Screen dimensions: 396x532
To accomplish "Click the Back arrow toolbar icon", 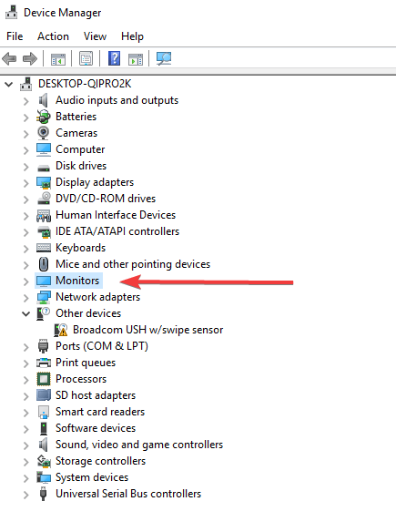I will click(x=9, y=58).
